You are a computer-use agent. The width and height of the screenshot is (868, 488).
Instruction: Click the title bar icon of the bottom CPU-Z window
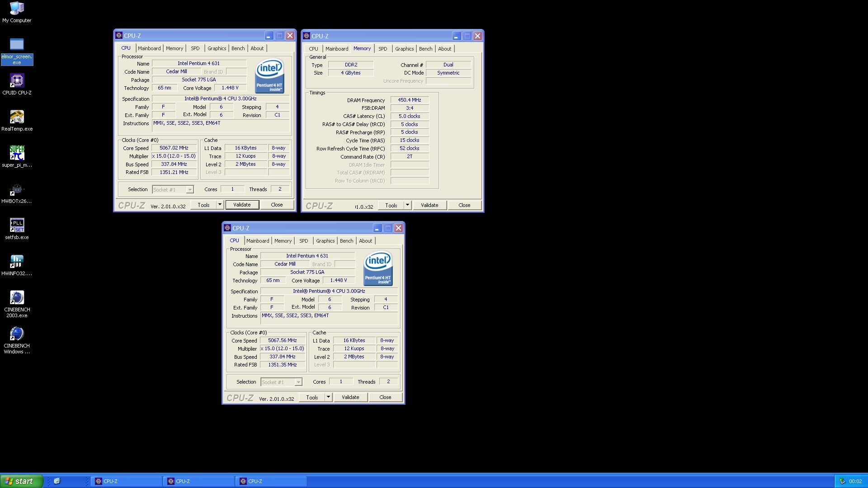(227, 228)
